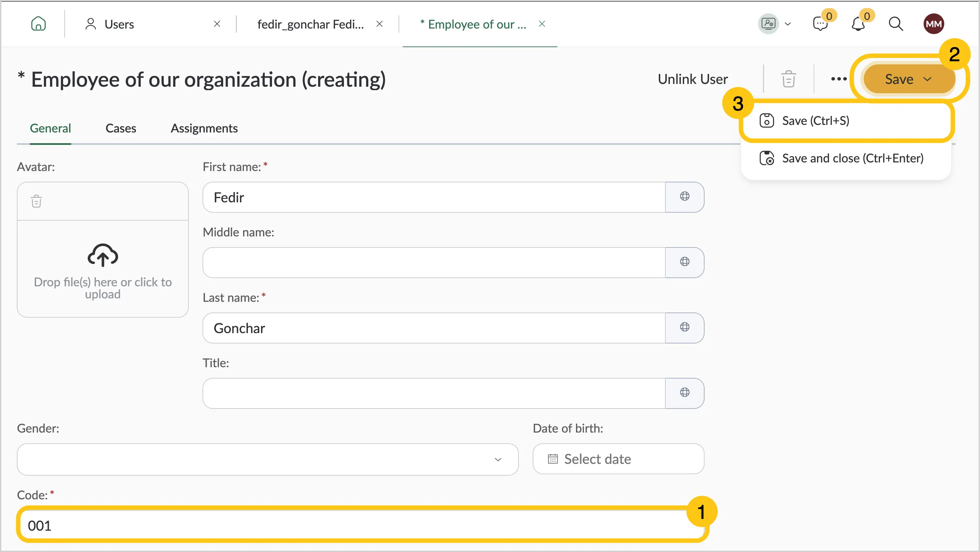Open the Date of birth date picker

[618, 459]
